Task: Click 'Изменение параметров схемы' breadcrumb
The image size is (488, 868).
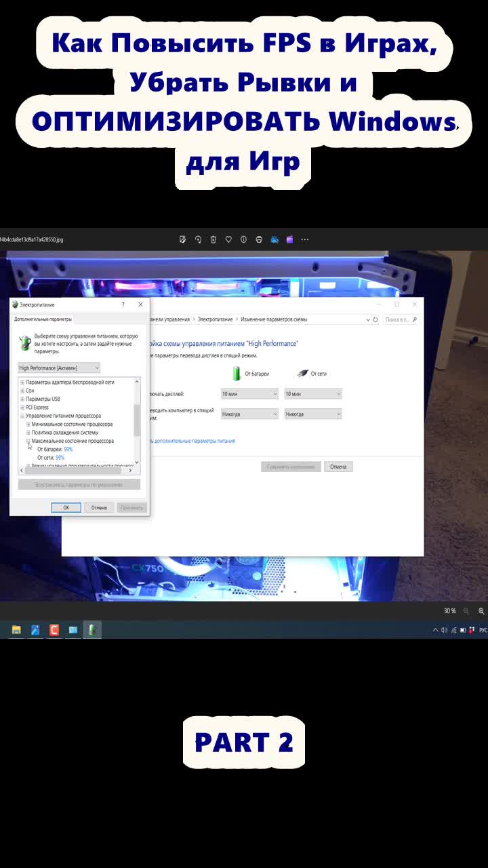Action: pyautogui.click(x=274, y=319)
